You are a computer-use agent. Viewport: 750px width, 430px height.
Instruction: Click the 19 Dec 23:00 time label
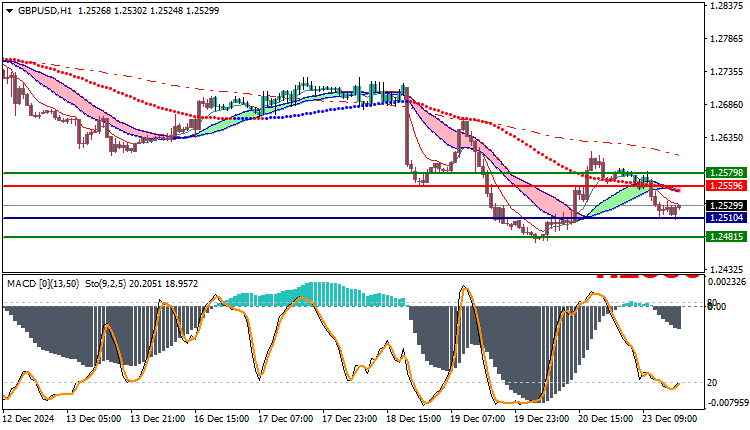(x=541, y=419)
